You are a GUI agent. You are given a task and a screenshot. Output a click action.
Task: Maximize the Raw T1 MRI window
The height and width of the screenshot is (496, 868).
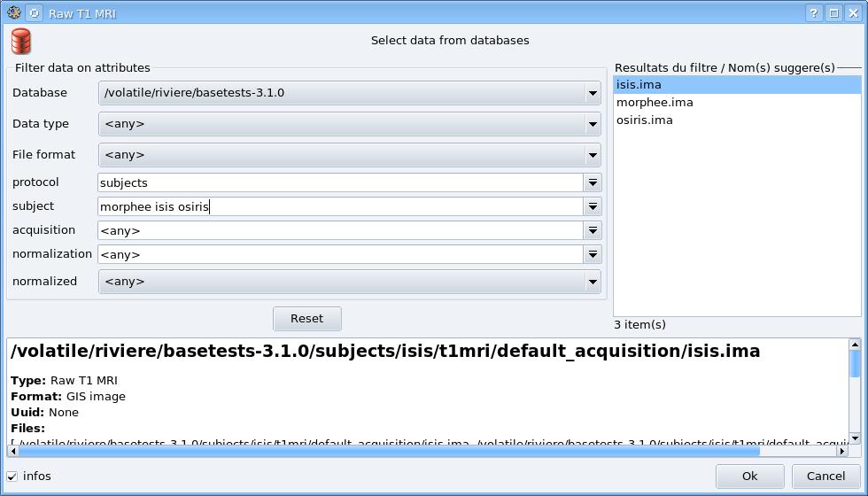[x=833, y=13]
